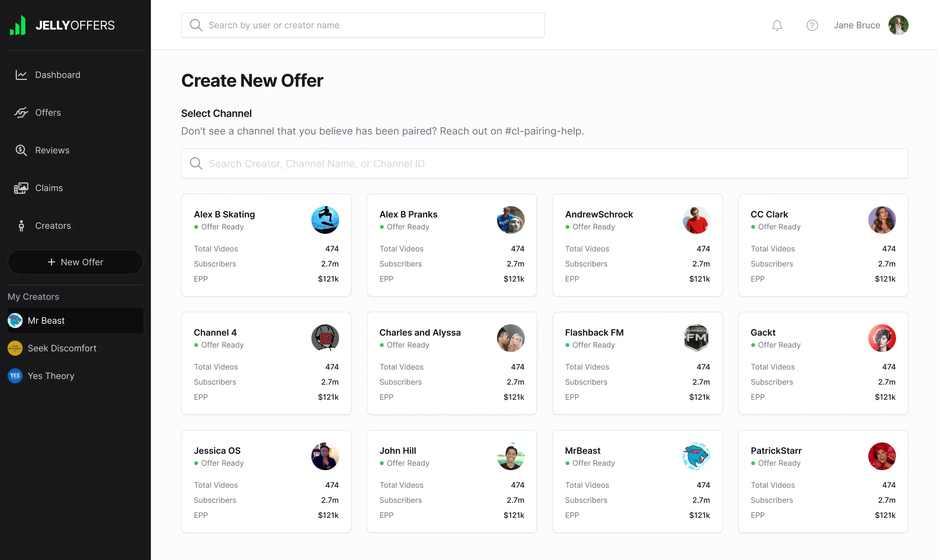The image size is (940, 560).
Task: Click John Hill channel avatar
Action: (510, 456)
